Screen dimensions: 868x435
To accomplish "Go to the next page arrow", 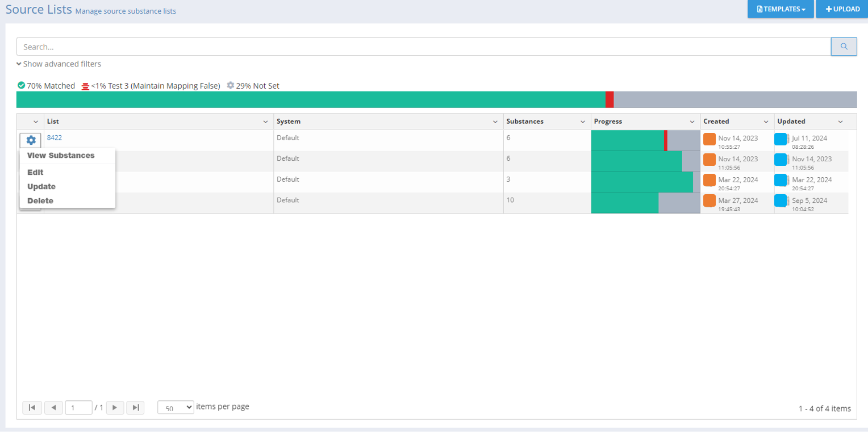I will [x=115, y=408].
